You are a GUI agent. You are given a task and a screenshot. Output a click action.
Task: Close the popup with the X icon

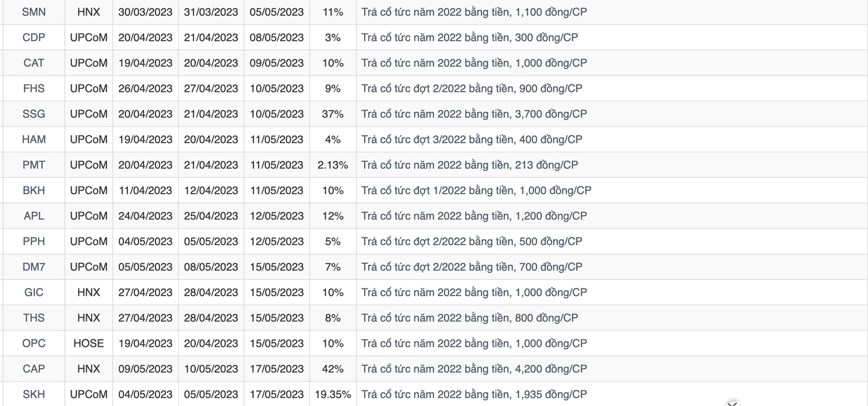[732, 404]
